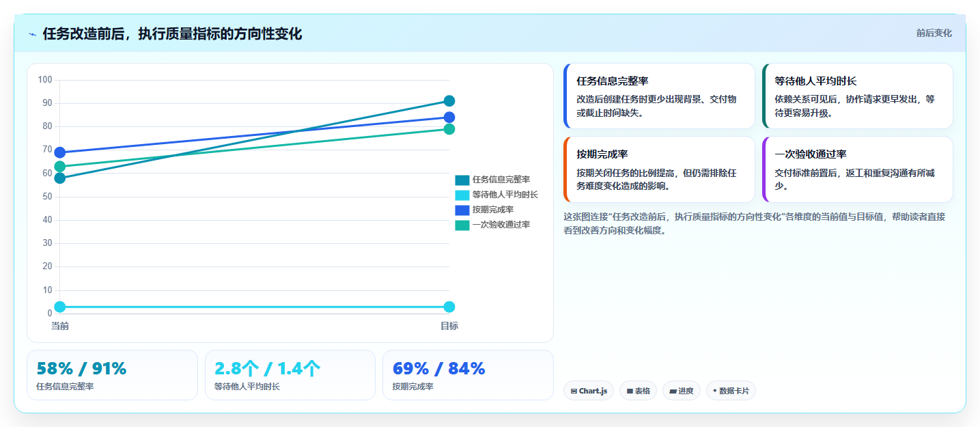Viewport: 980px width, 427px height.
Task: Click the icon inside the Chart.js tag
Action: pyautogui.click(x=574, y=391)
